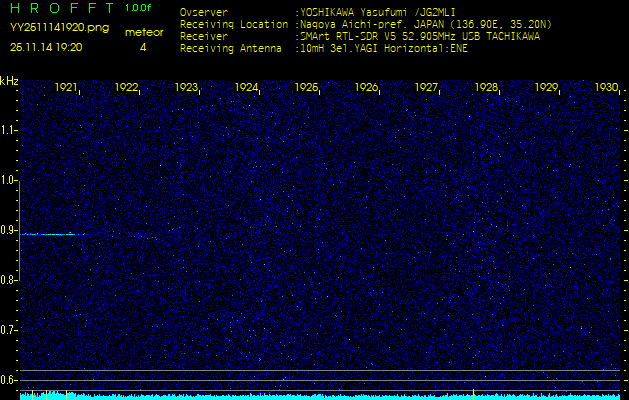The width and height of the screenshot is (629, 400).
Task: Select the 1924 time marker
Action: click(x=247, y=88)
